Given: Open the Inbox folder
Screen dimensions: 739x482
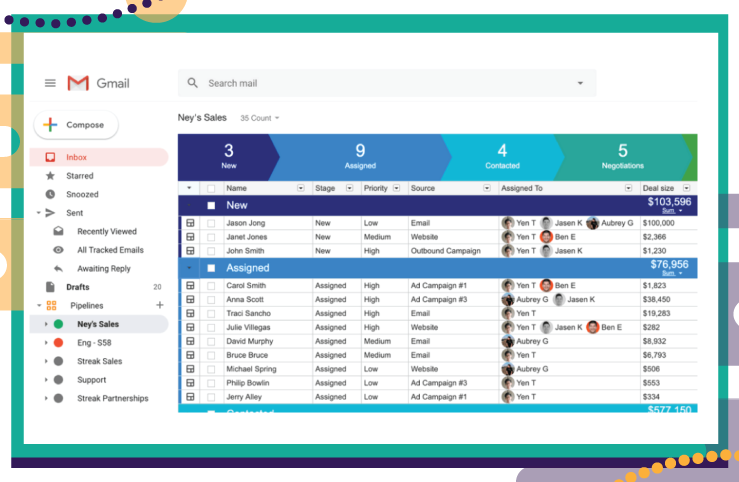Looking at the screenshot, I should tap(99, 157).
